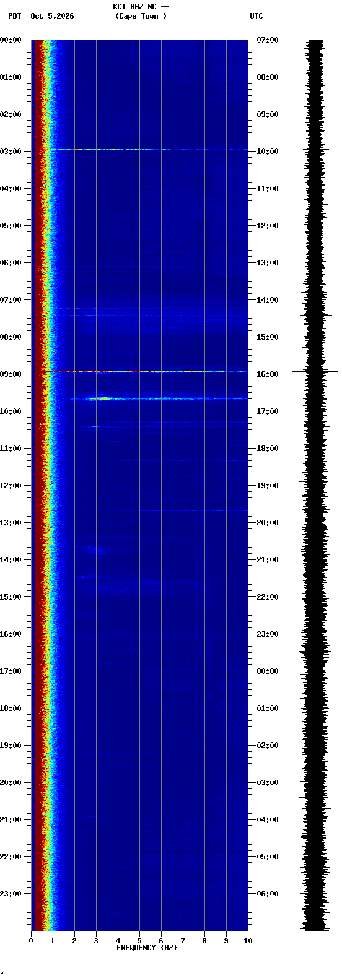Click the 09:00 PDT time label
Viewport: 342px width, 980px height.
coord(11,374)
